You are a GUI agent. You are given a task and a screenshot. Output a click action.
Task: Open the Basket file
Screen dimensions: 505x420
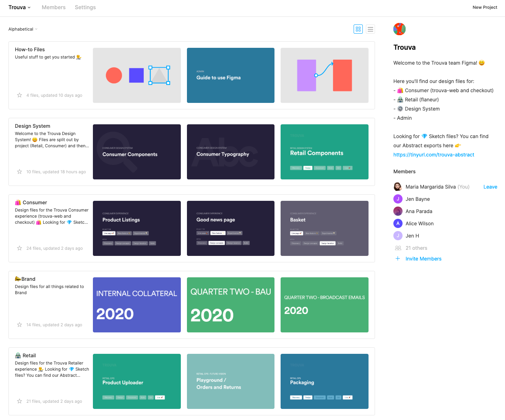click(325, 228)
